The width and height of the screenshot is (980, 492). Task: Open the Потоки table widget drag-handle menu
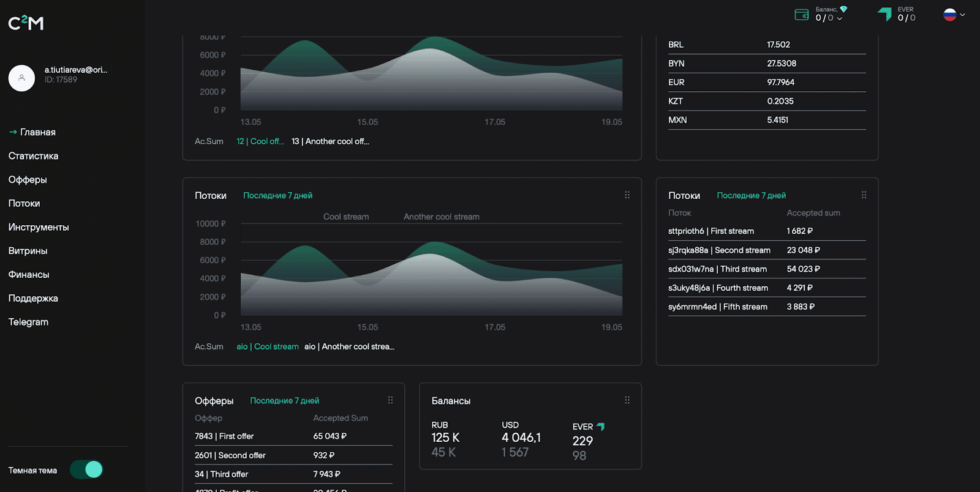pos(864,195)
